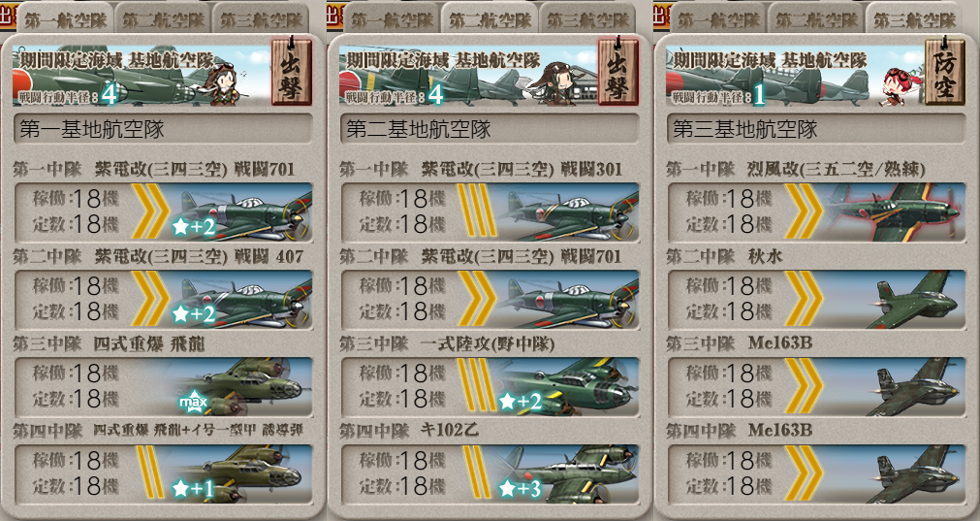Select the Me163B in 第四中隊 slot

pyautogui.click(x=816, y=474)
